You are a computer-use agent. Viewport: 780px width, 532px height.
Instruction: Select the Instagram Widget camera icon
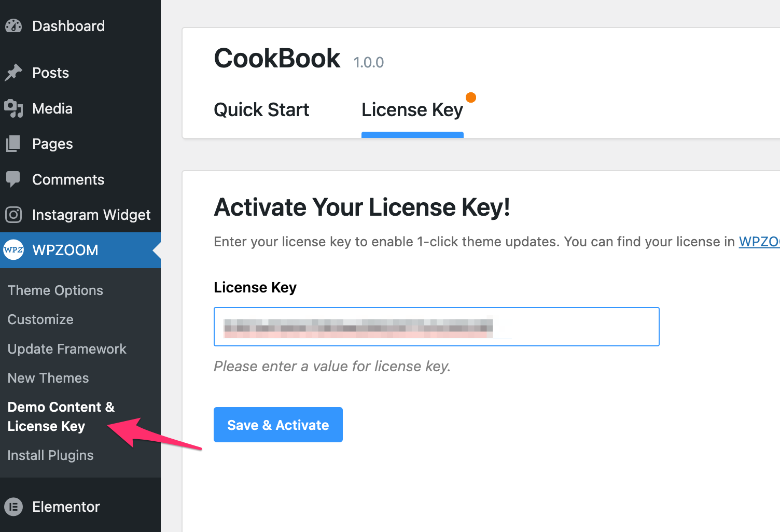(13, 215)
